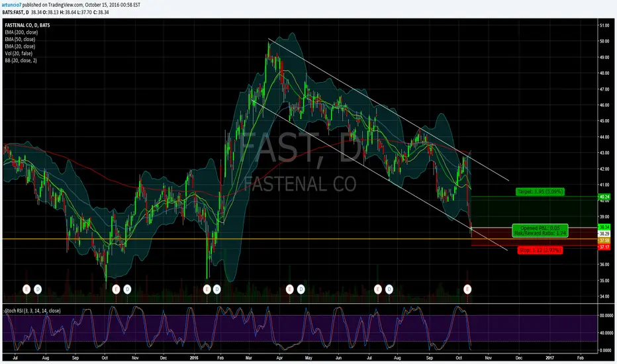Click the dividend D marker at Feb 2016
The width and height of the screenshot is (617, 364).
pos(217,289)
